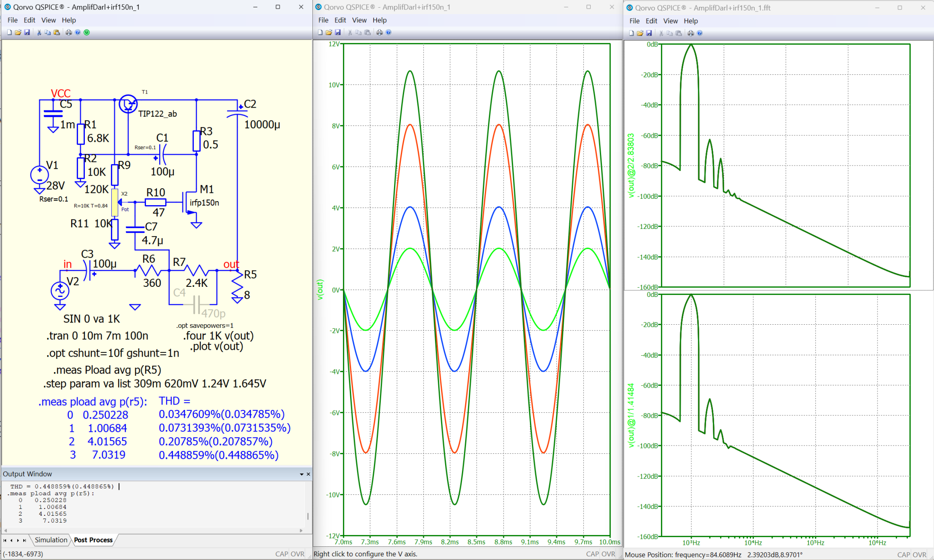Click Open folder icon in FFT window
This screenshot has height=560, width=934.
click(x=640, y=33)
